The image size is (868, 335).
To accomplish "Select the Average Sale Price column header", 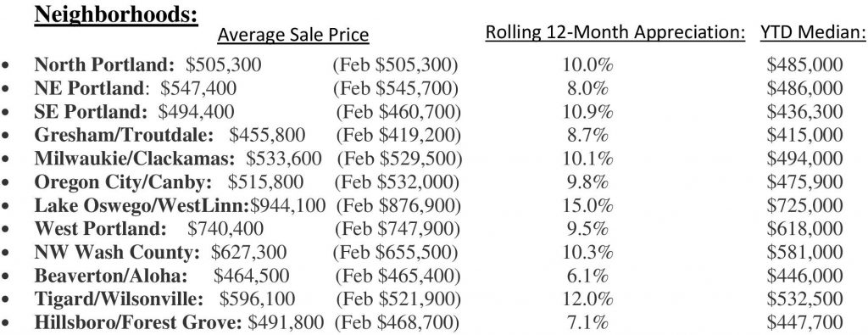I will (292, 35).
